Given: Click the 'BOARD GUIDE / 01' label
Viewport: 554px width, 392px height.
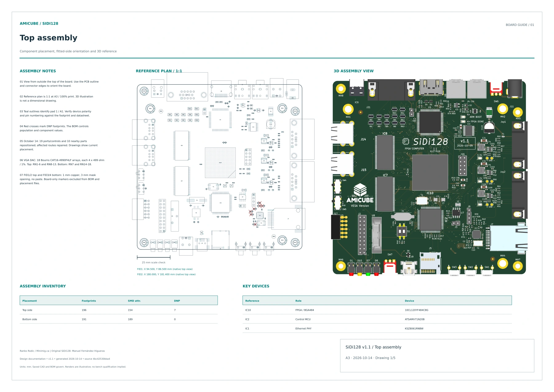Looking at the screenshot, I should [520, 25].
